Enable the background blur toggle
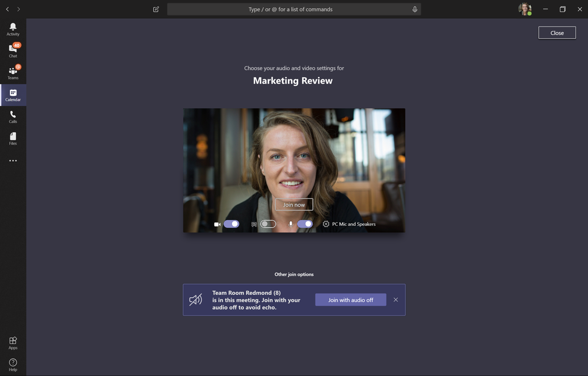 tap(268, 224)
